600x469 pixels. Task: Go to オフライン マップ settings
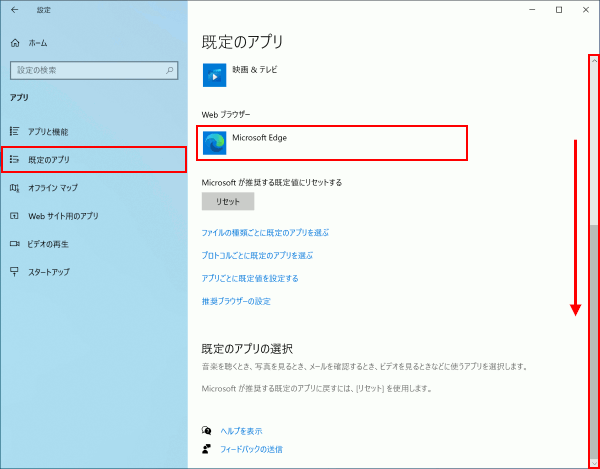point(94,187)
